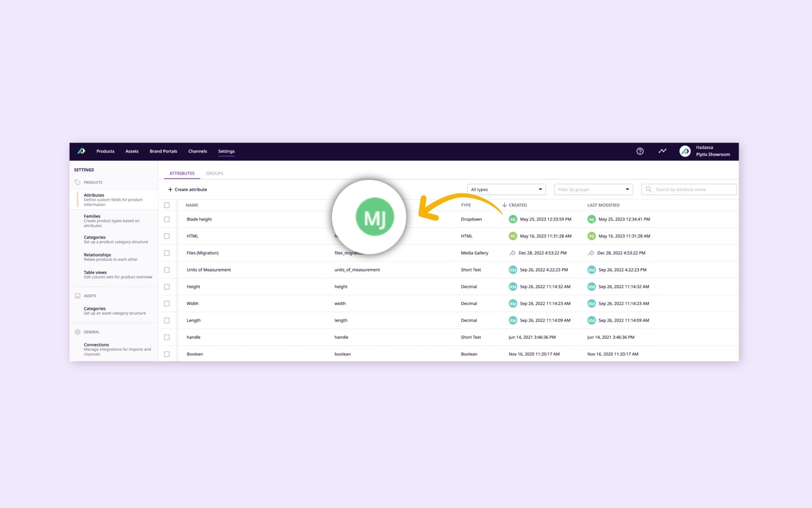812x508 pixels.
Task: Open the All types dropdown
Action: coord(506,189)
